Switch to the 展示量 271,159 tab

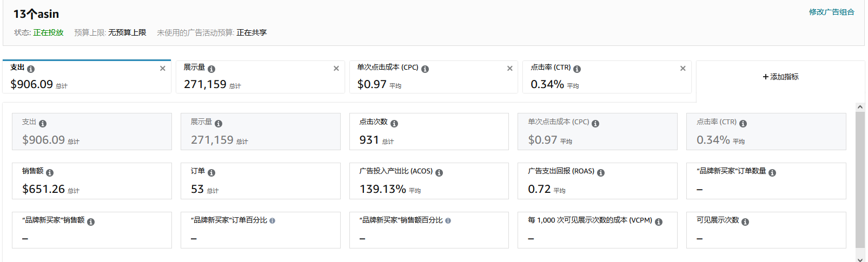click(x=254, y=77)
